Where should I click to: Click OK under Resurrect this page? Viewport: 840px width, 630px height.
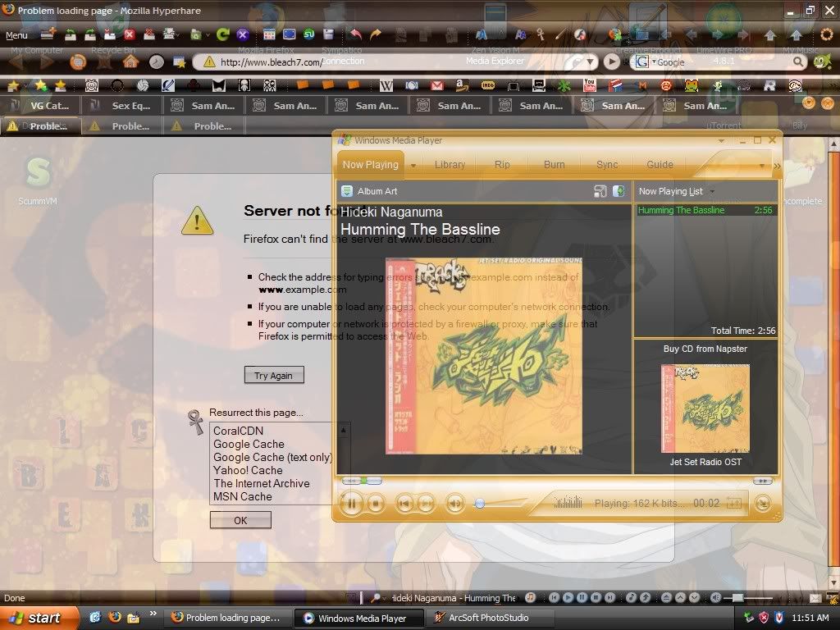pyautogui.click(x=240, y=520)
